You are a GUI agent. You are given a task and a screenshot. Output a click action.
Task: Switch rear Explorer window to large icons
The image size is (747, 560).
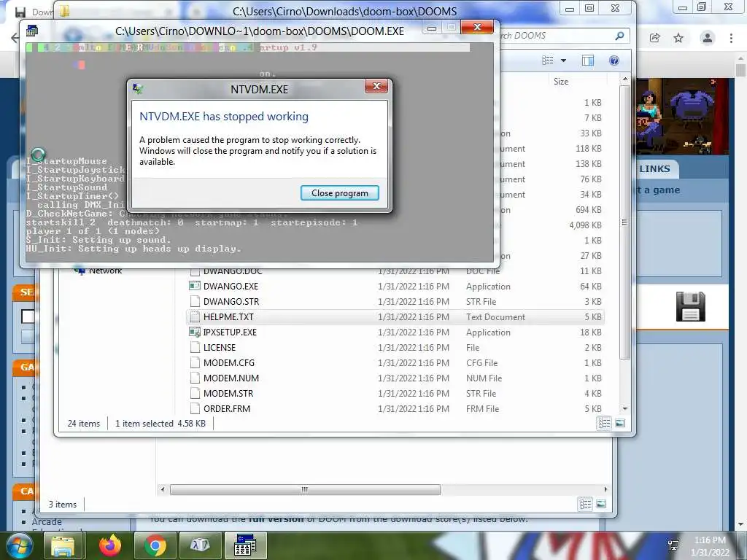[x=601, y=504]
